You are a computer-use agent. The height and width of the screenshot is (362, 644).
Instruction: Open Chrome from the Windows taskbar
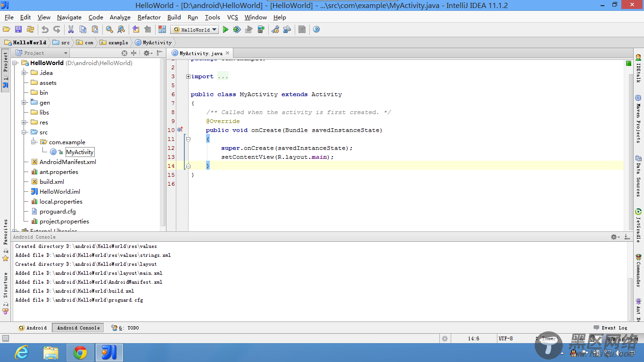80,352
